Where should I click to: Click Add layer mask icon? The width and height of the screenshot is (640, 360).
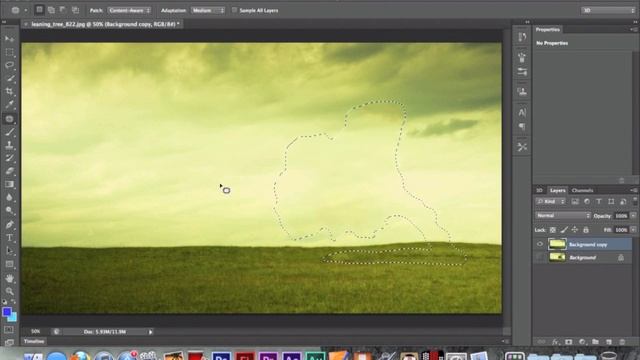coord(569,342)
